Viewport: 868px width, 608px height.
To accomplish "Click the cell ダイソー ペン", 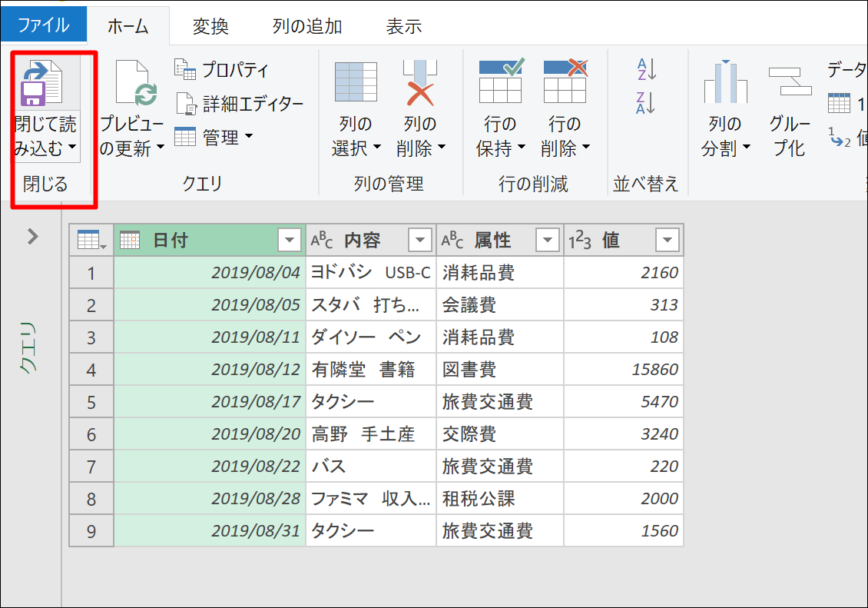I will coord(371,337).
